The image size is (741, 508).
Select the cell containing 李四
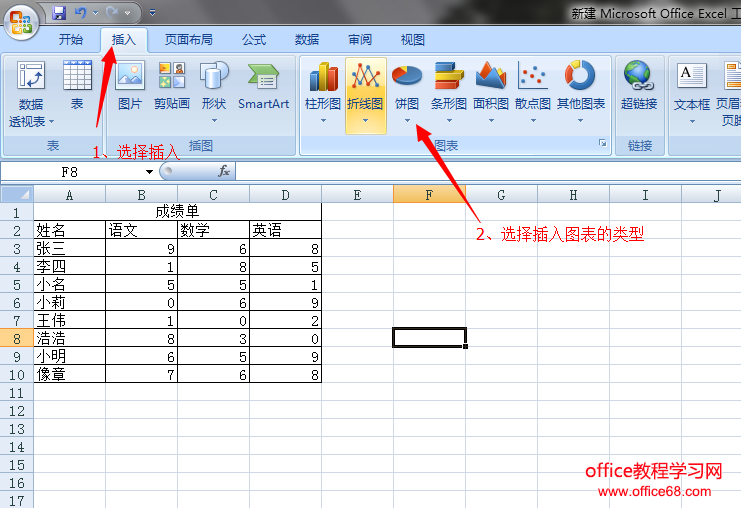(69, 266)
